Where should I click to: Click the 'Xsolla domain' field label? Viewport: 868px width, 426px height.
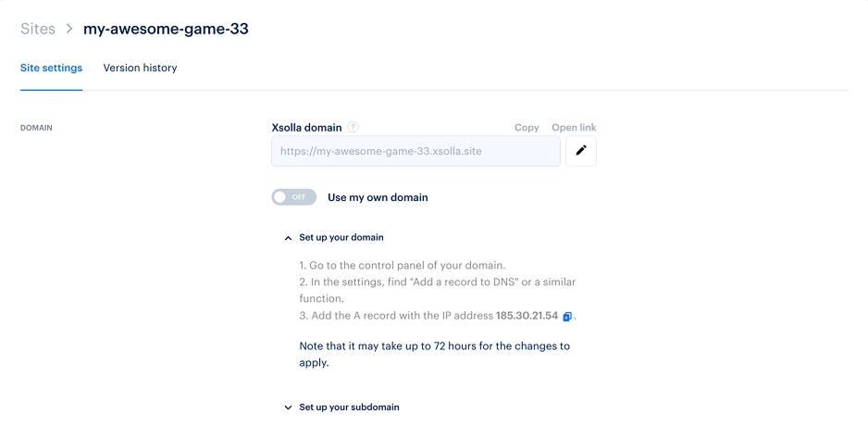click(306, 128)
